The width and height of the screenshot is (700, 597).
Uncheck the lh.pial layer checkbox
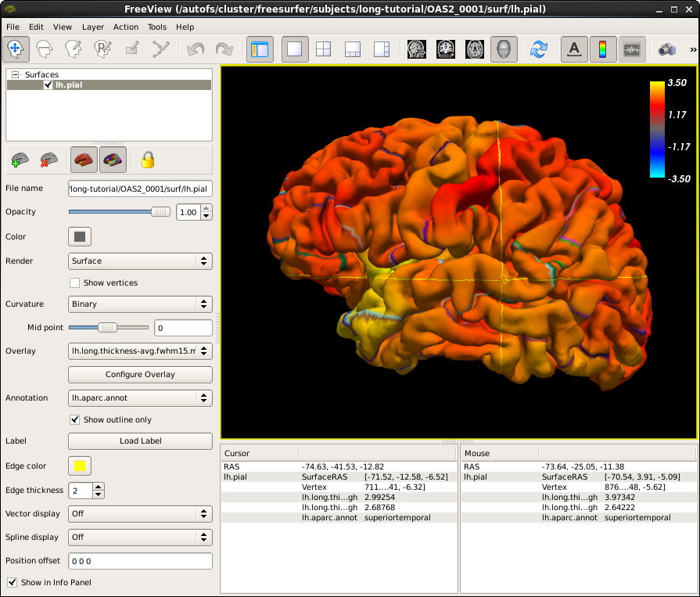coord(48,85)
